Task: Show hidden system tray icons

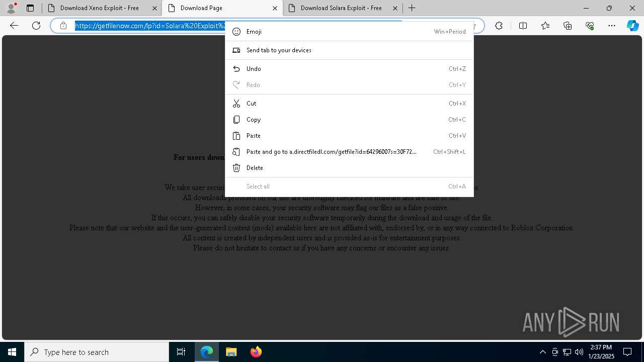Action: click(542, 352)
